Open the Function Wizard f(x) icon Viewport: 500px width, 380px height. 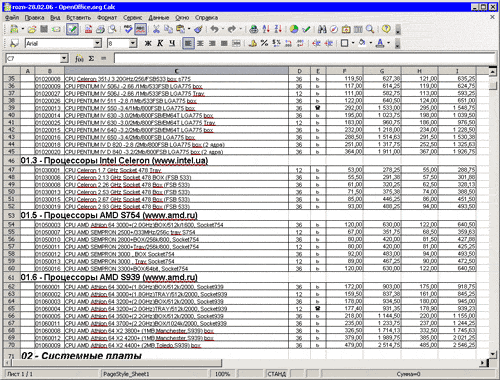[x=79, y=59]
